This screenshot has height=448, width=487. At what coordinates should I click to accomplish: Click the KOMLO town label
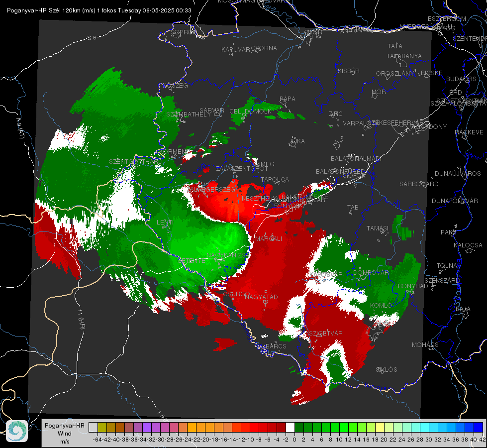click(381, 306)
